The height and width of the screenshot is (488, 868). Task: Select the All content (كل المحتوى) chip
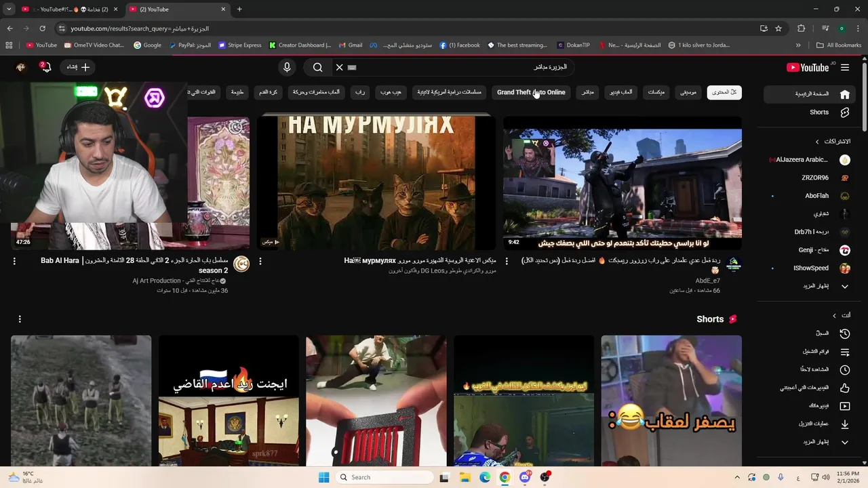[x=724, y=92]
